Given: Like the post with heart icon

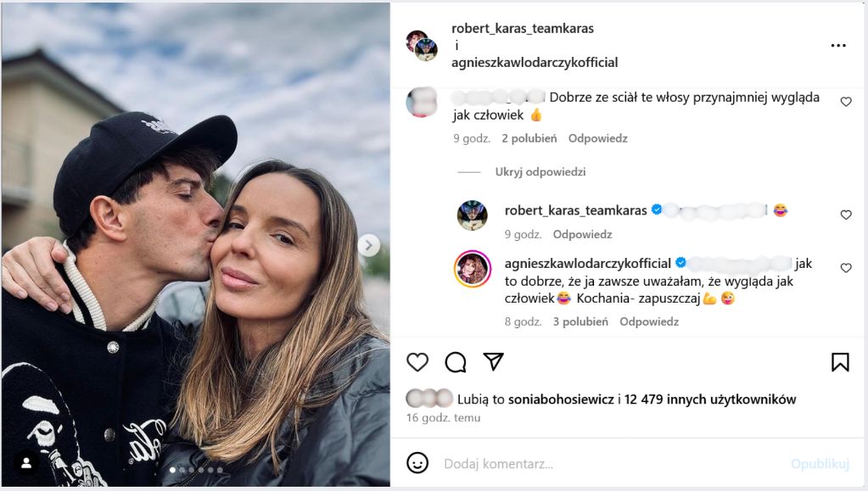Looking at the screenshot, I should (417, 362).
